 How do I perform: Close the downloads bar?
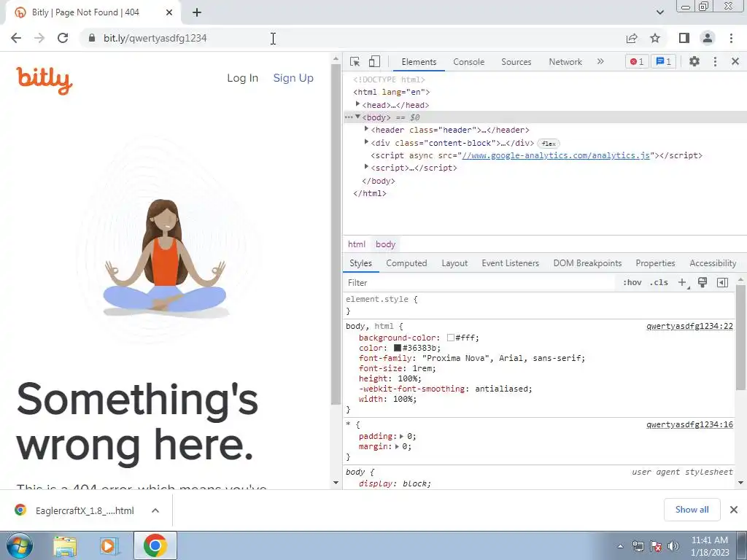tap(734, 510)
